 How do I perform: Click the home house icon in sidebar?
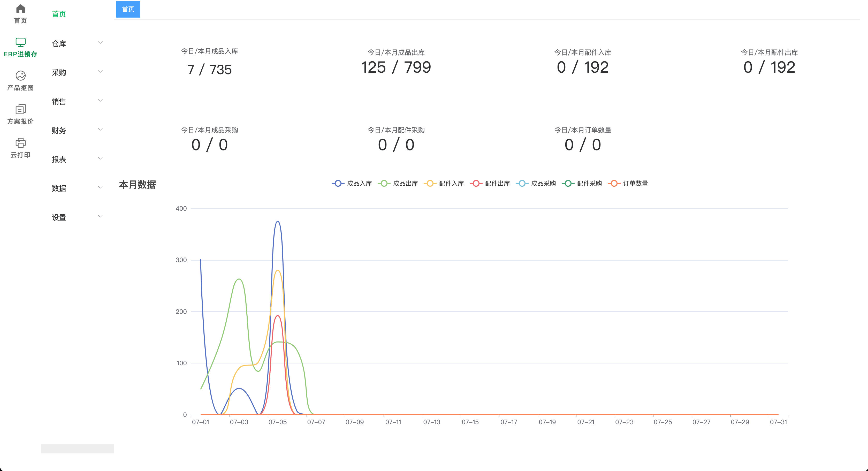[21, 9]
